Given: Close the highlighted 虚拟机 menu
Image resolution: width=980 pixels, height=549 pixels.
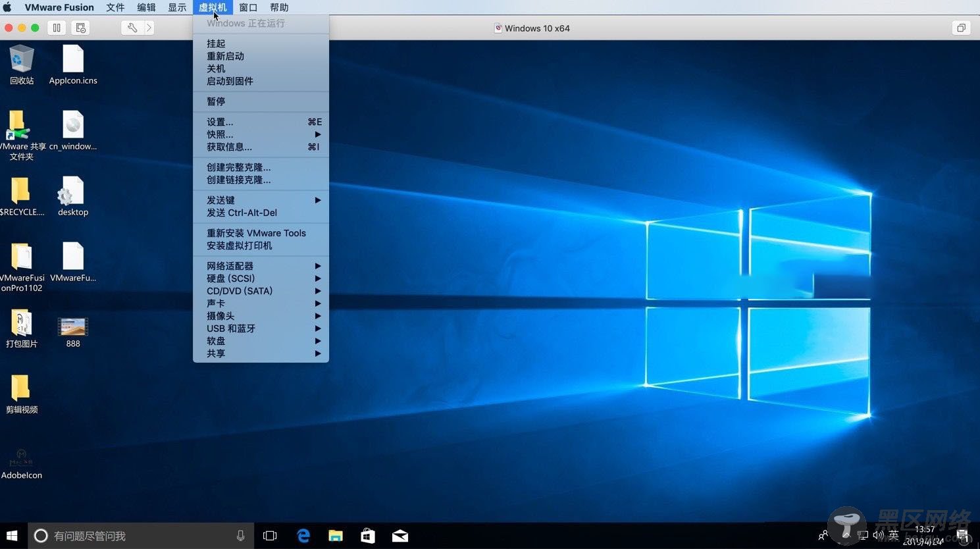Looking at the screenshot, I should coord(213,7).
